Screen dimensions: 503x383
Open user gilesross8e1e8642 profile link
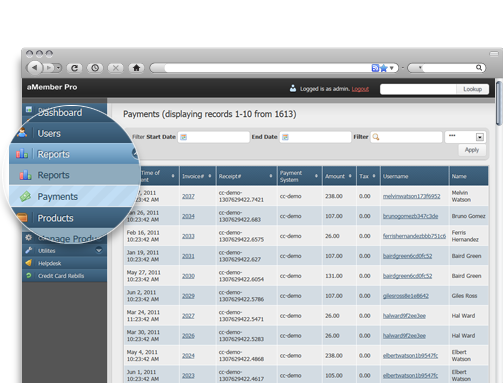click(406, 296)
